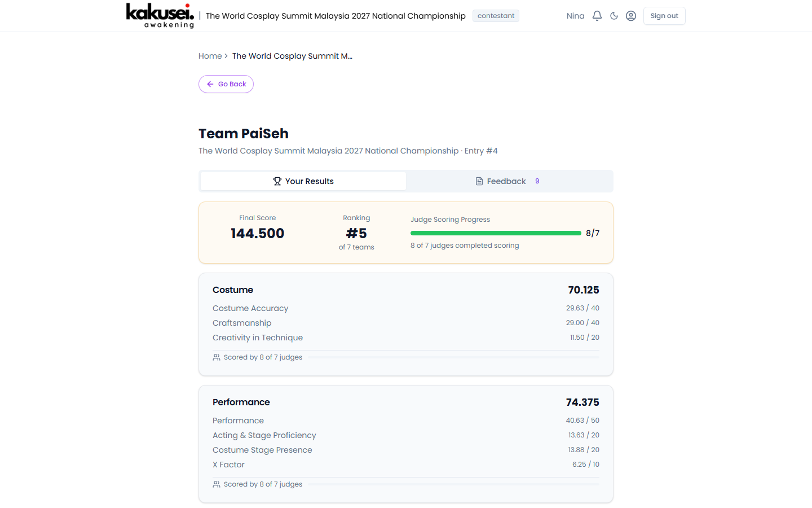
Task: Click the trophy icon on Your Results tab
Action: pos(277,181)
